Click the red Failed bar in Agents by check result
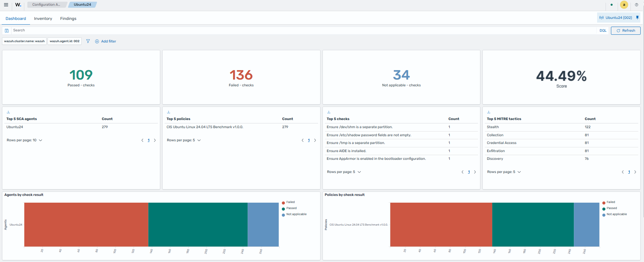 [x=86, y=225]
